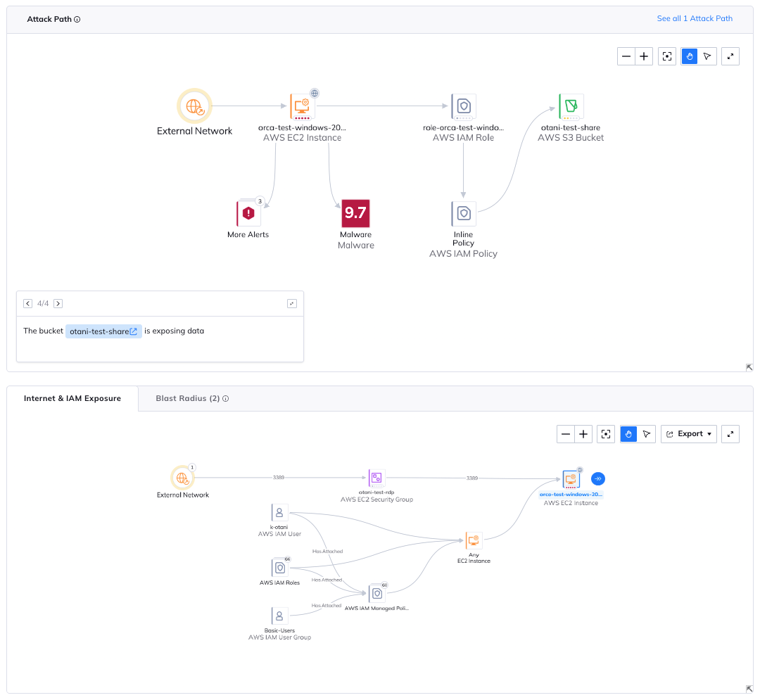
Task: Toggle pan hand mode in Attack Path
Action: [689, 56]
